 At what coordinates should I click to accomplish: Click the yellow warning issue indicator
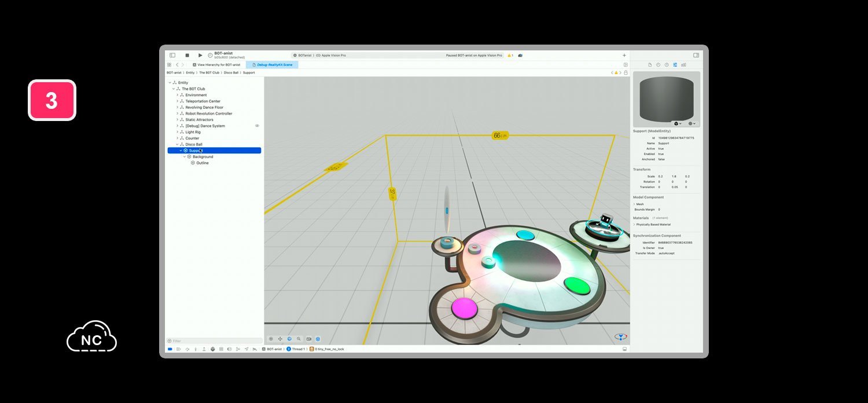point(510,55)
